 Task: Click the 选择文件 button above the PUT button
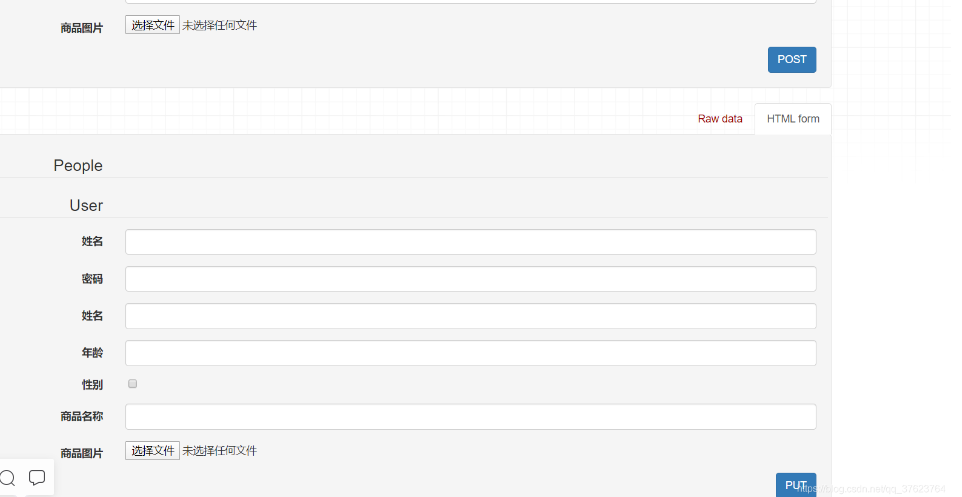tap(152, 450)
